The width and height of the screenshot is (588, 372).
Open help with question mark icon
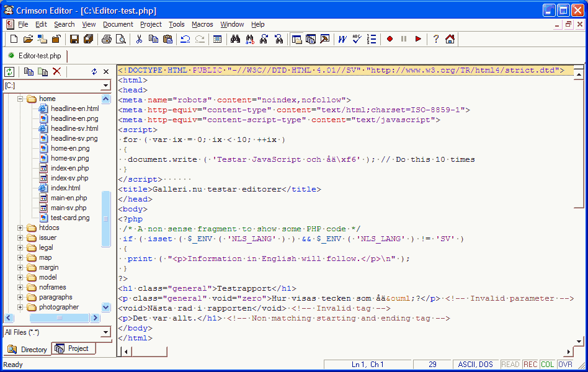pyautogui.click(x=436, y=39)
